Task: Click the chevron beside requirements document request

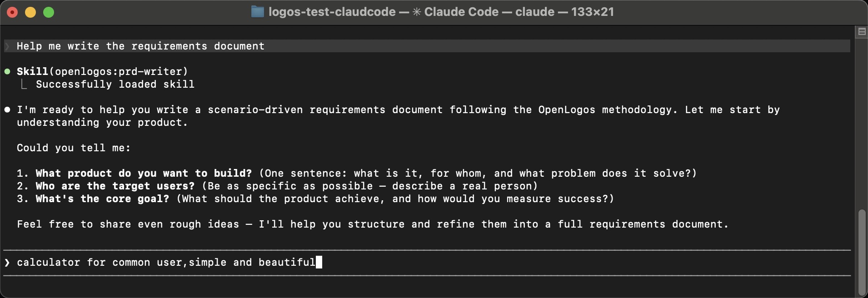Action: 7,46
